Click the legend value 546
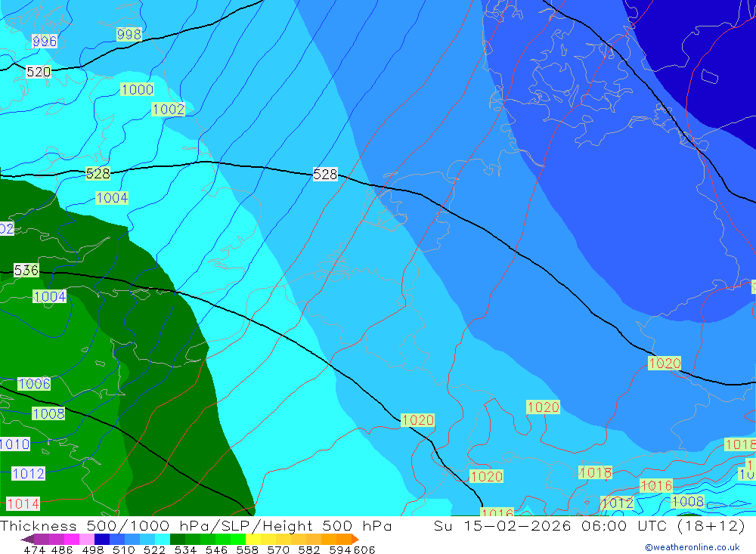 (216, 549)
